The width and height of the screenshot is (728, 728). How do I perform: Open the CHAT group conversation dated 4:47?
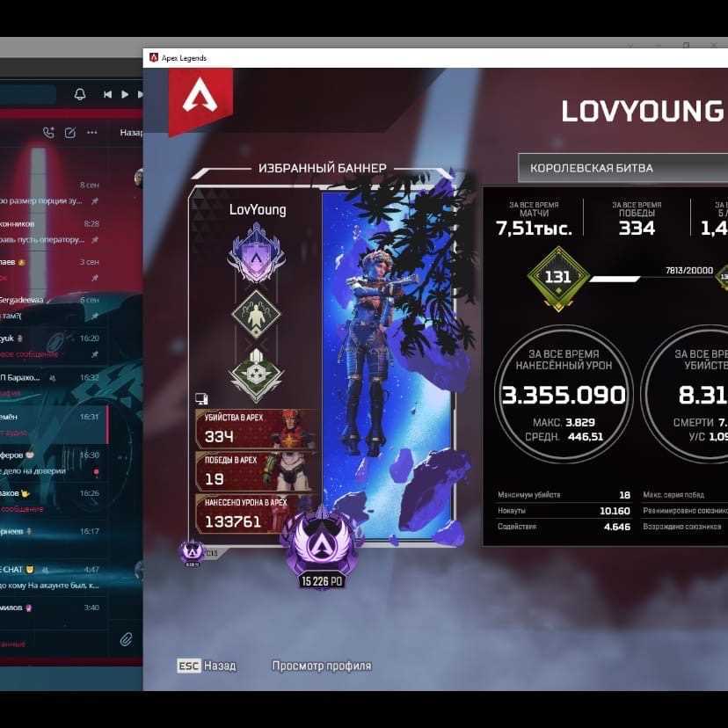click(54, 577)
